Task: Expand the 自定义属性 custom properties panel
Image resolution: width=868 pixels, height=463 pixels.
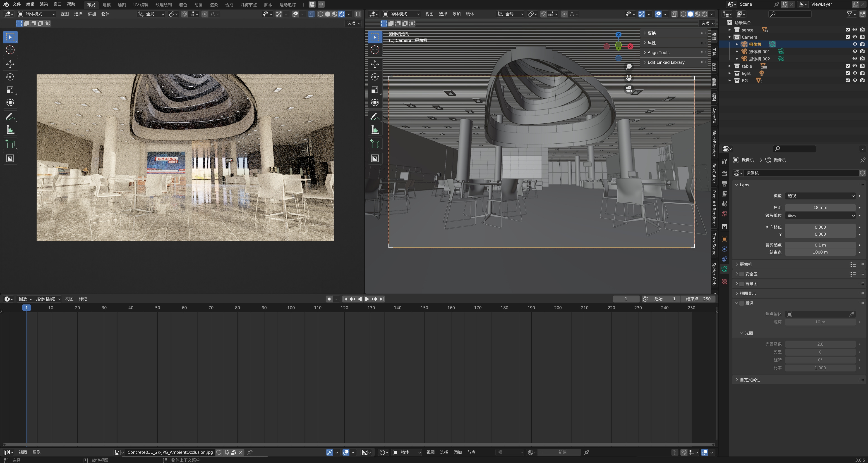Action: click(750, 380)
